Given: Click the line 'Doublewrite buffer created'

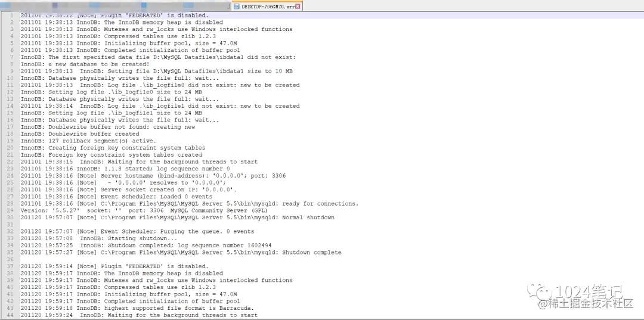Looking at the screenshot, I should tap(80, 133).
